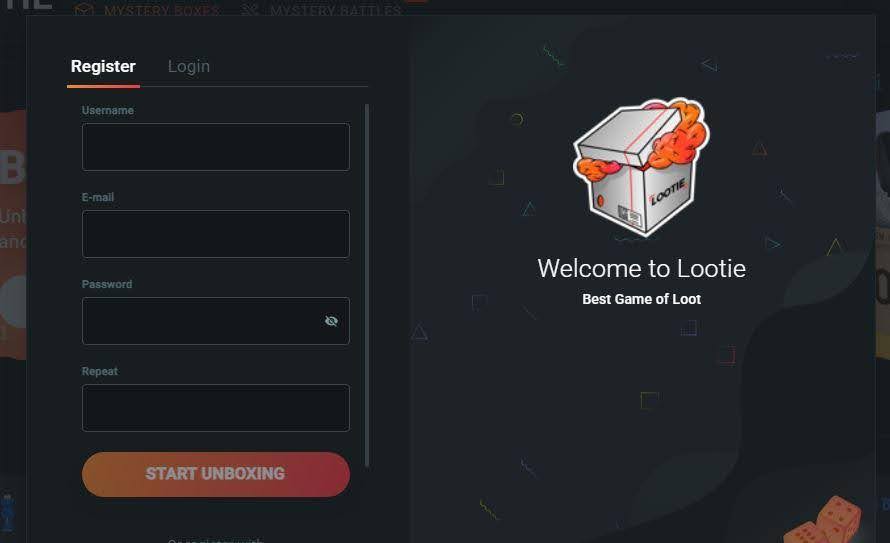Image resolution: width=890 pixels, height=543 pixels.
Task: Switch to the Login tab
Action: [189, 66]
